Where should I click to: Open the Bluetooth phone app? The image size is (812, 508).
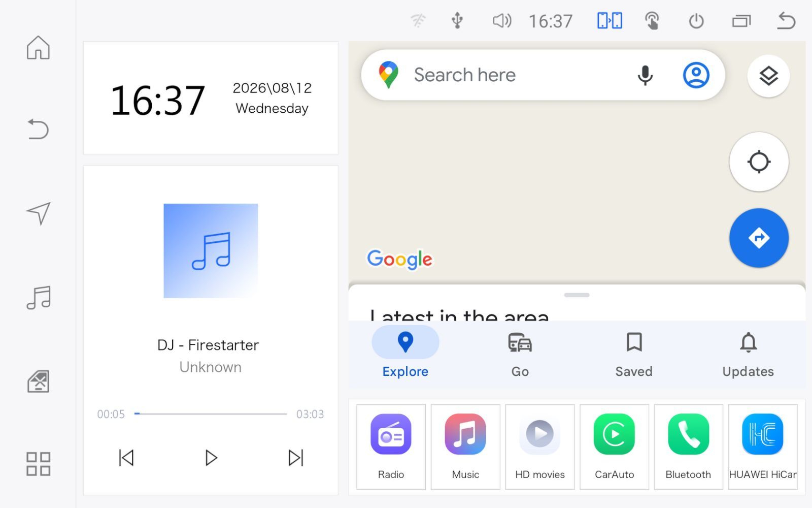688,447
